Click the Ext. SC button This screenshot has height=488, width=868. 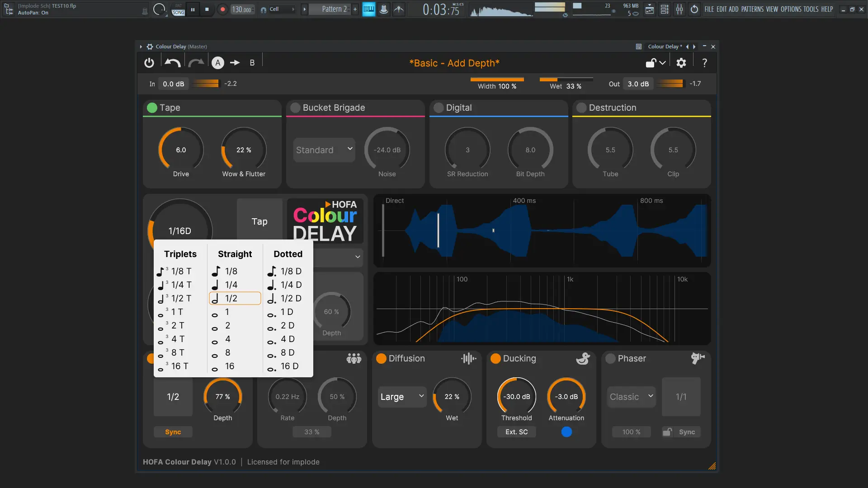click(x=516, y=432)
